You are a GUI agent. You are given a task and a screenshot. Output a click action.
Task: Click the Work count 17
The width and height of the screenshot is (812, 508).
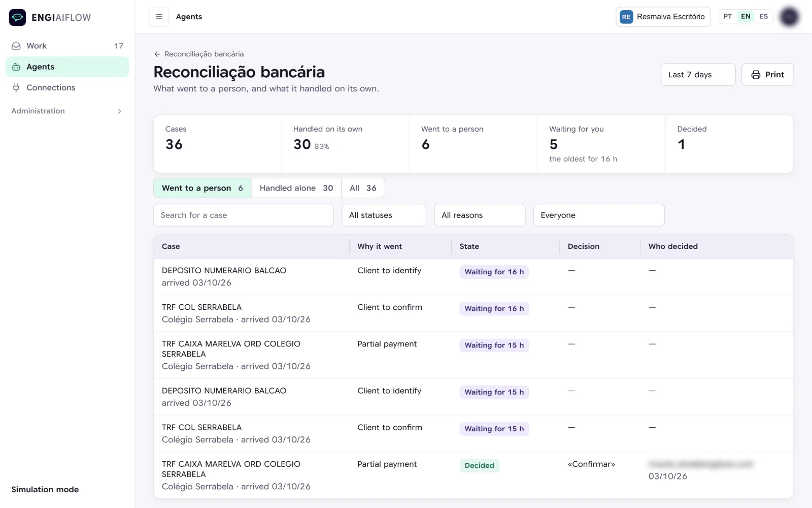point(119,46)
